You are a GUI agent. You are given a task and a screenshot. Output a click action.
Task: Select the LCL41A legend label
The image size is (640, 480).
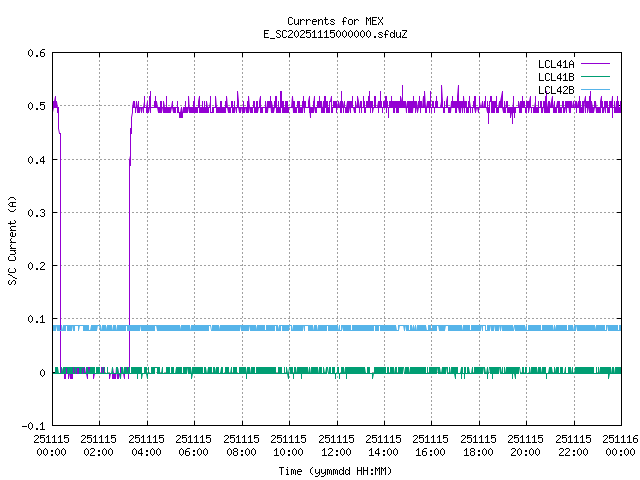tap(555, 64)
